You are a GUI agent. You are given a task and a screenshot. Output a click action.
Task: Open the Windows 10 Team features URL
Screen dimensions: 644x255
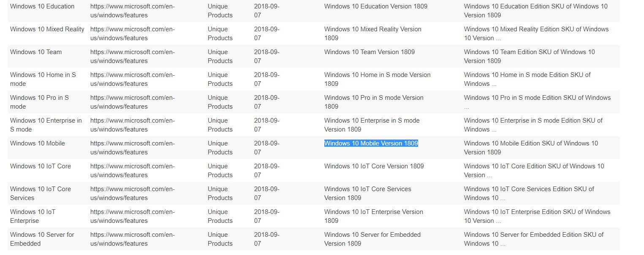[132, 56]
